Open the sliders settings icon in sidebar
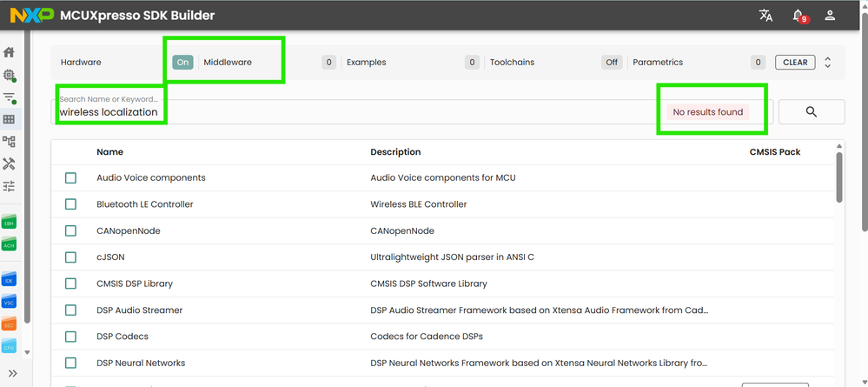Image resolution: width=868 pixels, height=387 pixels. coord(9,186)
